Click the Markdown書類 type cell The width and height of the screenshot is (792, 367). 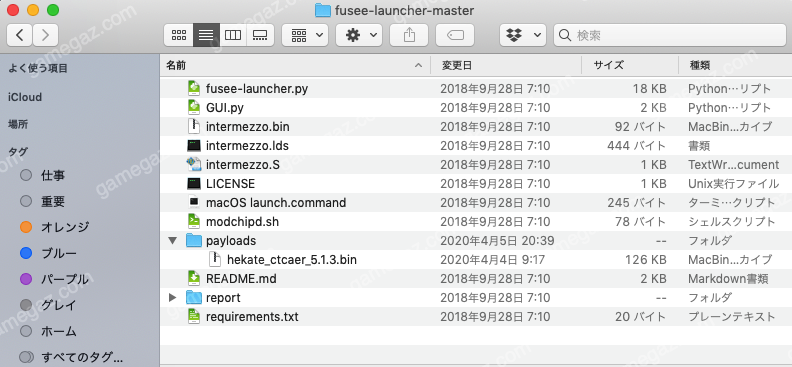[728, 279]
